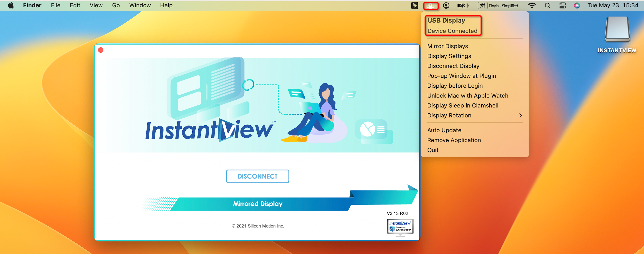Image resolution: width=644 pixels, height=254 pixels.
Task: Open the Finder menu
Action: [x=32, y=5]
